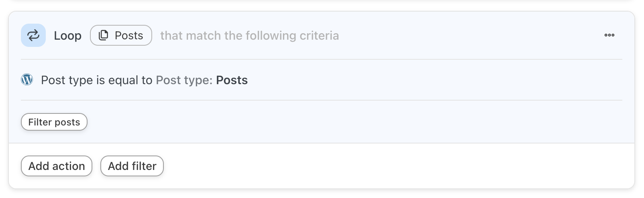Click the Loop step title text
Image resolution: width=644 pixels, height=198 pixels.
(68, 36)
